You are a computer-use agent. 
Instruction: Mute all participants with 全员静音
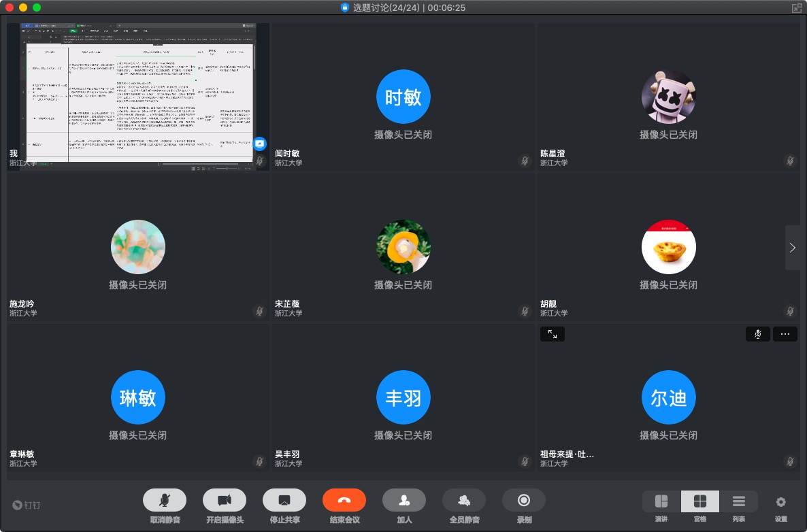point(463,501)
